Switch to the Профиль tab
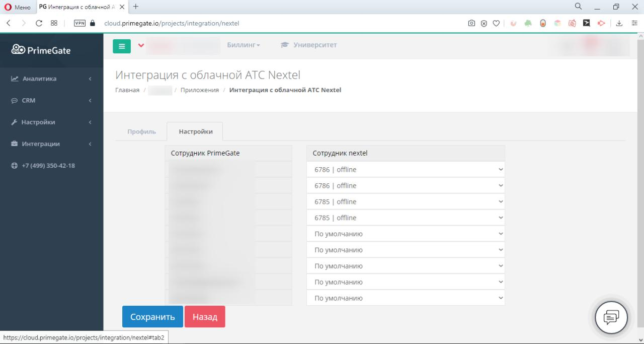The image size is (644, 344). [141, 131]
